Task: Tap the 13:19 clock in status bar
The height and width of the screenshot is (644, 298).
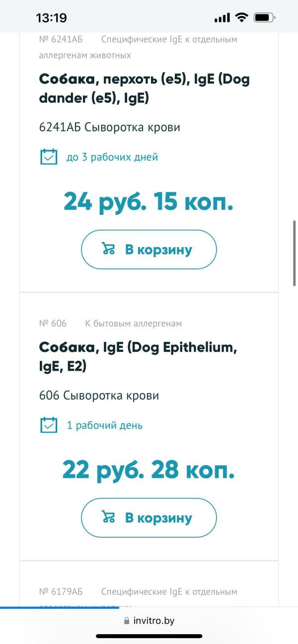Action: click(51, 18)
